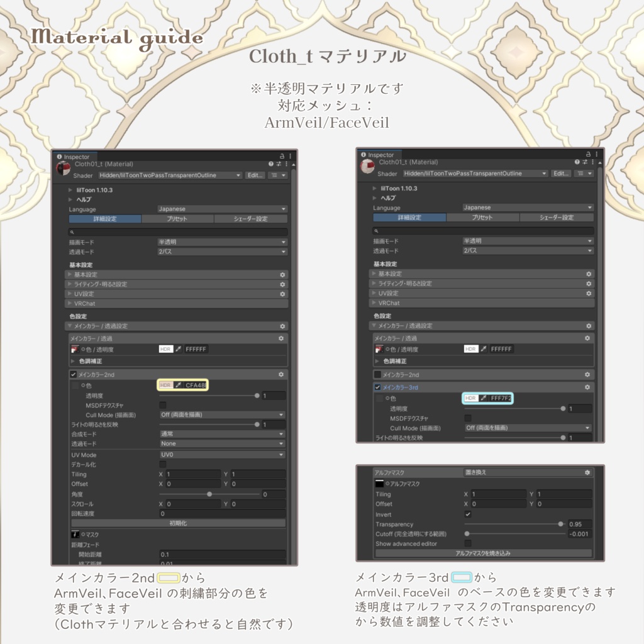The image size is (644, 644).
Task: Open 透過モード 2パス dropdown in right panel
Action: [528, 250]
